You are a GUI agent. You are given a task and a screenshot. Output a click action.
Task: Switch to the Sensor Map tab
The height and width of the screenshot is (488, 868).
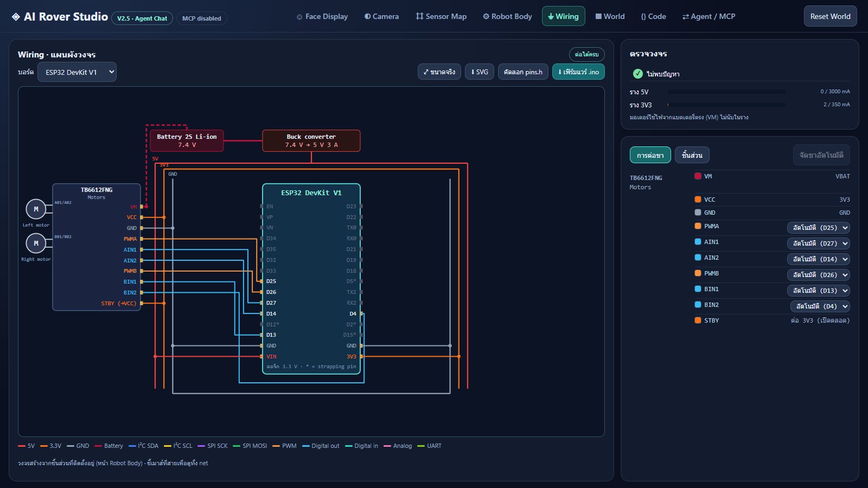[441, 16]
